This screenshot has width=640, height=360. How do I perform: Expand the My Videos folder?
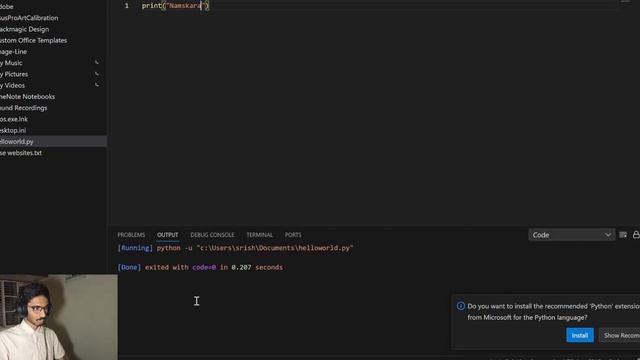(x=53, y=85)
